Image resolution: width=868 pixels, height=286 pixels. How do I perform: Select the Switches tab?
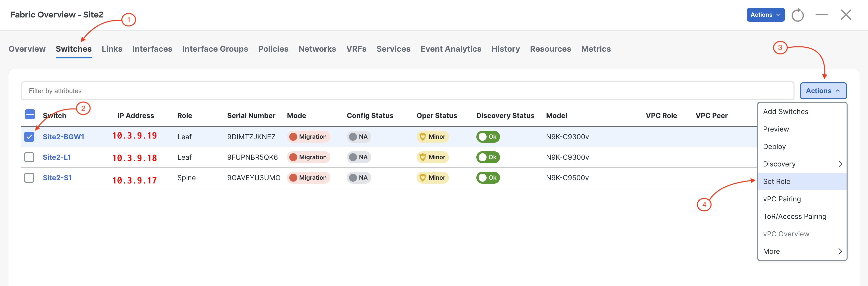tap(73, 49)
